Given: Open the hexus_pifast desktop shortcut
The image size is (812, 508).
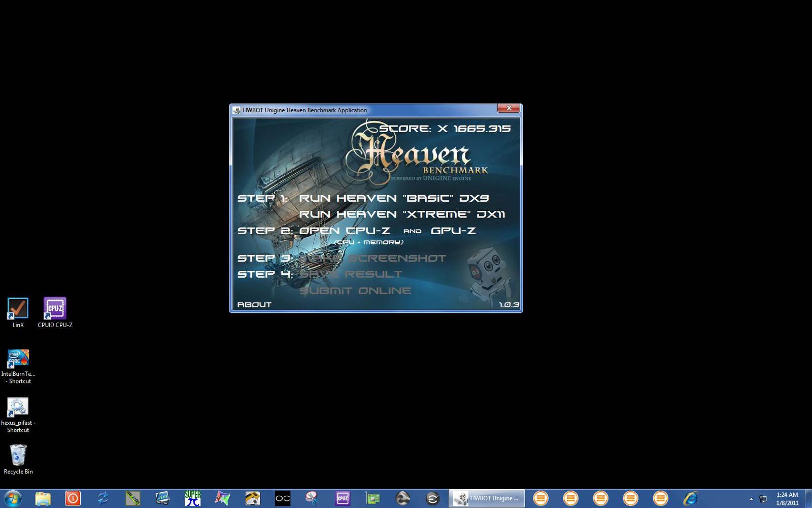Looking at the screenshot, I should coord(18,415).
